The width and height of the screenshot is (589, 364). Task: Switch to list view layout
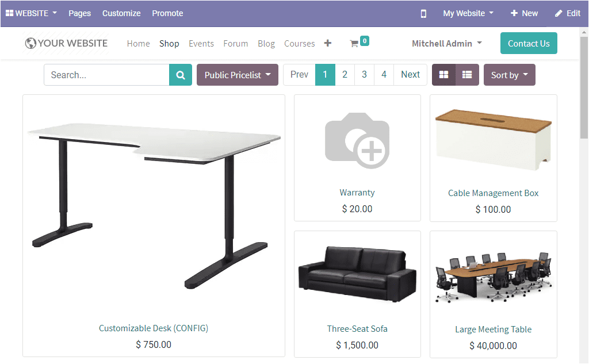click(467, 75)
